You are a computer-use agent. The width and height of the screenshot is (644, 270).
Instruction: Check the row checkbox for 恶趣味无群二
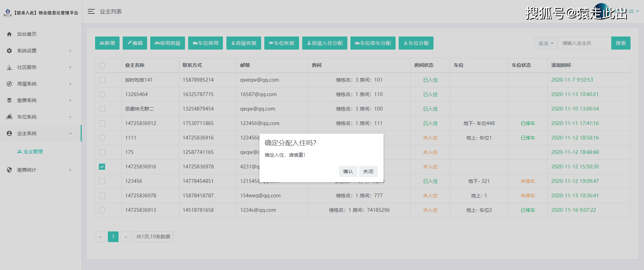(102, 109)
